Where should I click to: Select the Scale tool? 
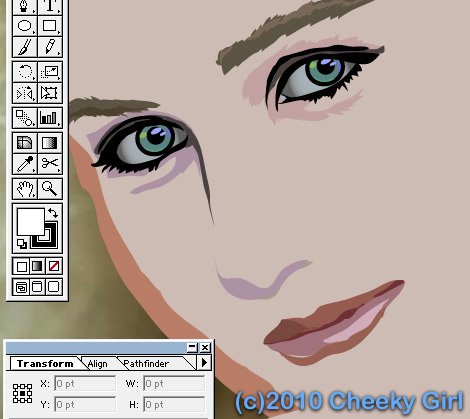click(50, 71)
